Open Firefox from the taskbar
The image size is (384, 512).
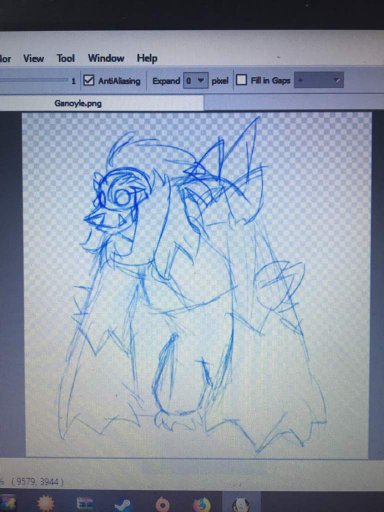pos(202,504)
